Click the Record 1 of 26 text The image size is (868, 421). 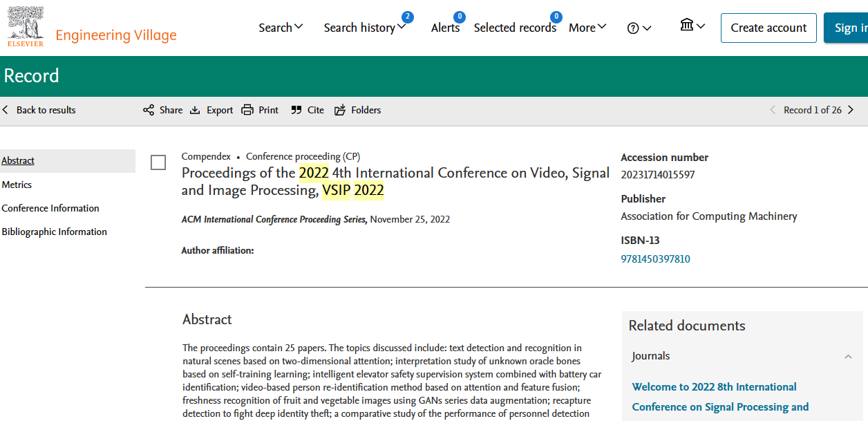coord(813,110)
